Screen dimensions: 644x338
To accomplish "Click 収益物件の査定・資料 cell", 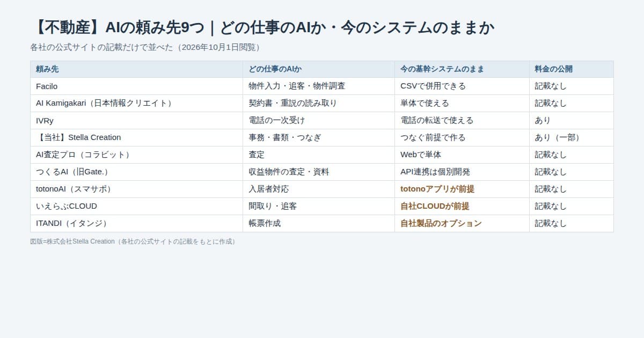I will click(319, 172).
